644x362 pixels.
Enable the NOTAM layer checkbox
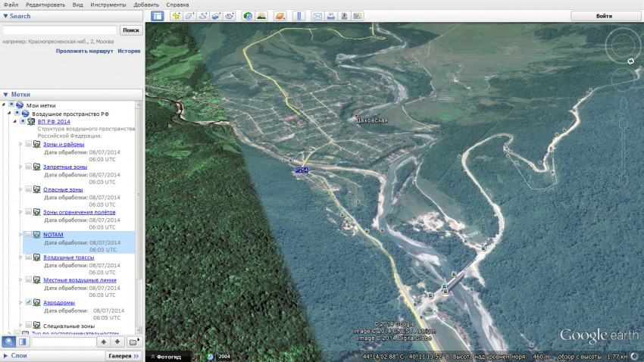(28, 235)
